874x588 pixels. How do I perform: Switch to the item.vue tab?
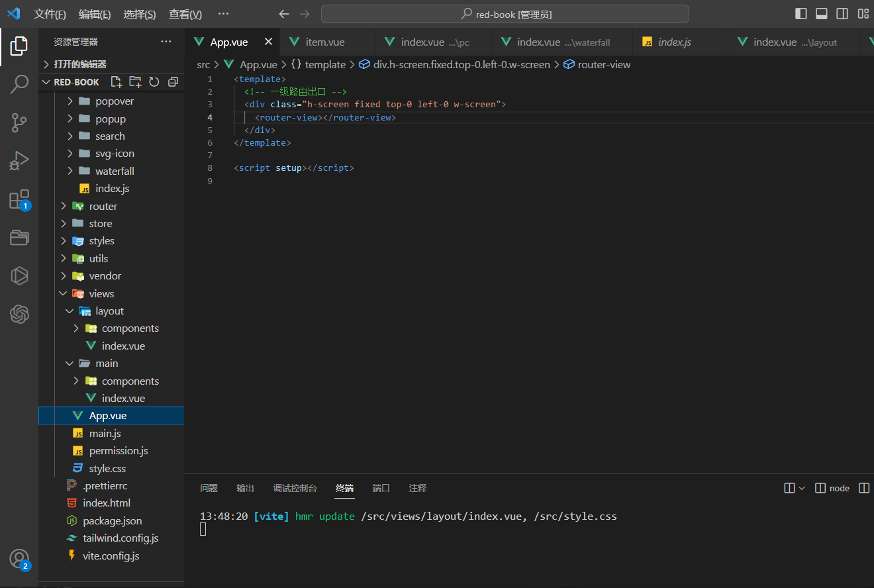(x=327, y=42)
